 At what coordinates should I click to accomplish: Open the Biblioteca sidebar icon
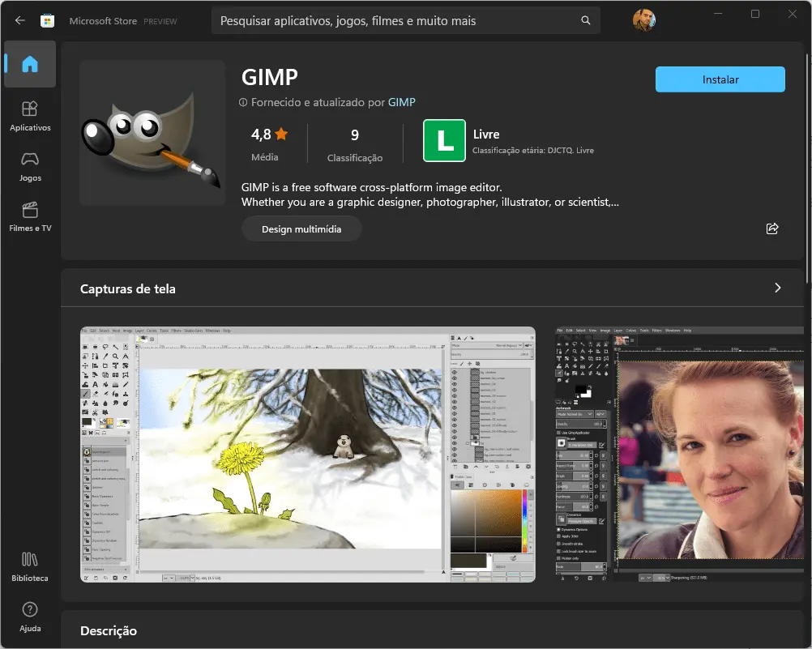(x=30, y=566)
